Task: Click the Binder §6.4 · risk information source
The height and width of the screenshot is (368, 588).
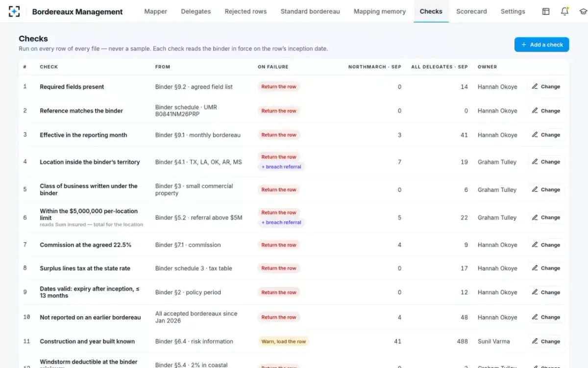Action: pyautogui.click(x=194, y=342)
